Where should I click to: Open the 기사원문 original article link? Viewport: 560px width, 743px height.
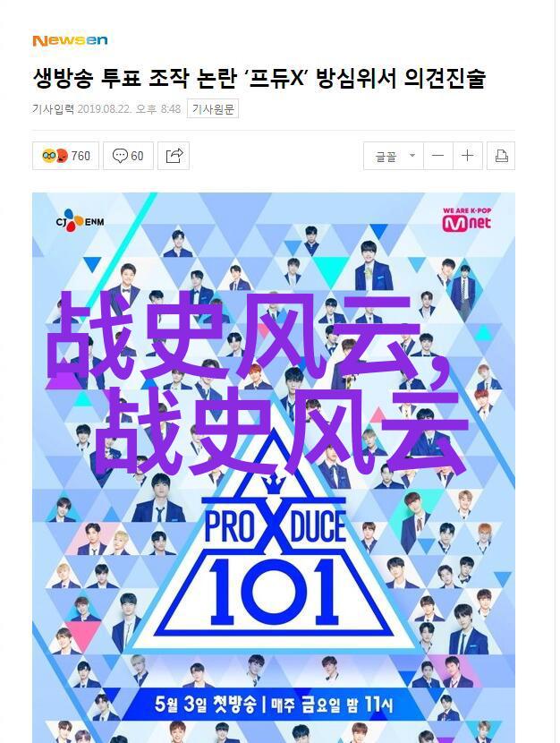(x=213, y=109)
